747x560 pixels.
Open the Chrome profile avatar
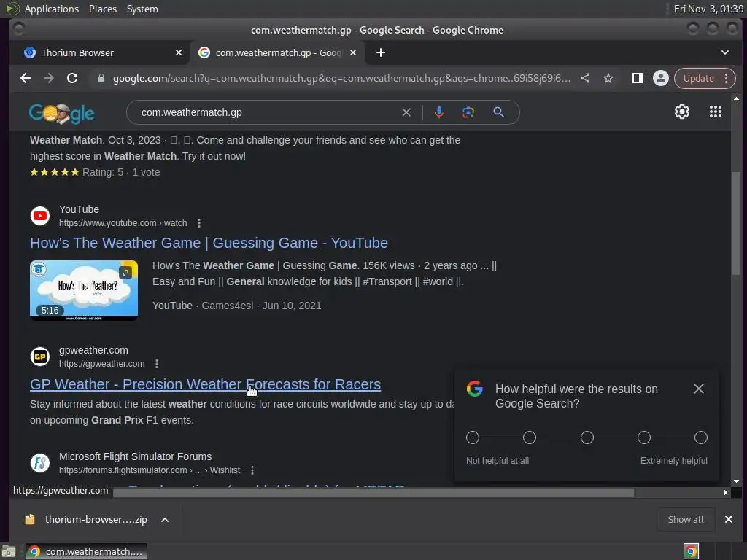pyautogui.click(x=661, y=78)
